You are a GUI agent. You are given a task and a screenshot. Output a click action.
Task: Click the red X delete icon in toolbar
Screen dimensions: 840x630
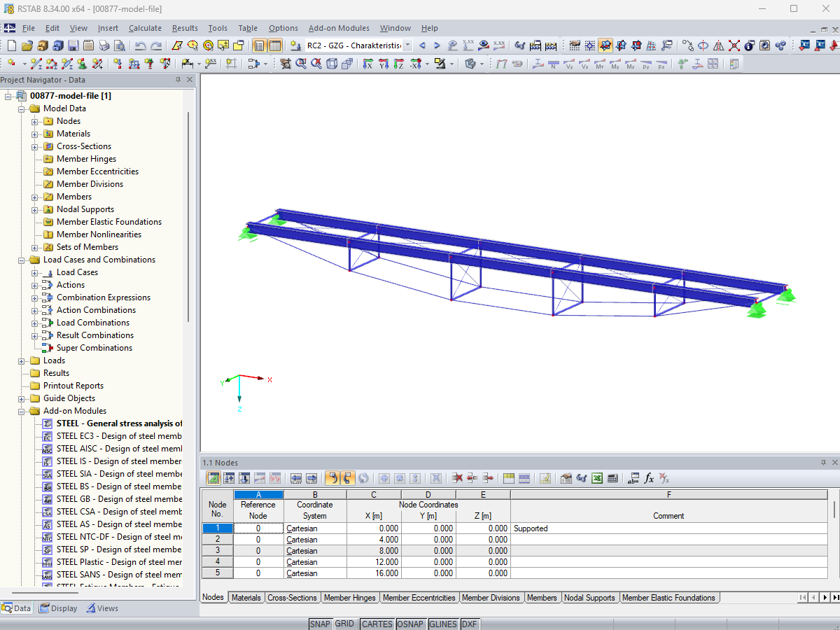coord(734,45)
